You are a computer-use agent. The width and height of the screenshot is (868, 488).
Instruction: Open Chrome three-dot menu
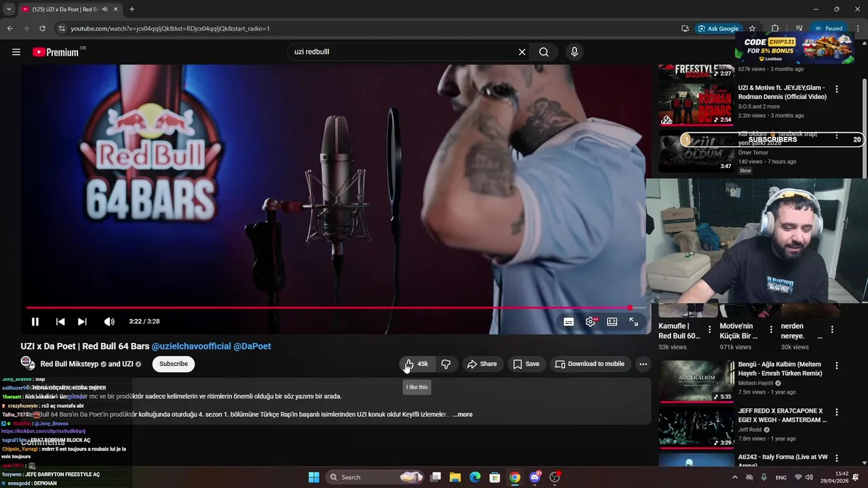pyautogui.click(x=858, y=28)
